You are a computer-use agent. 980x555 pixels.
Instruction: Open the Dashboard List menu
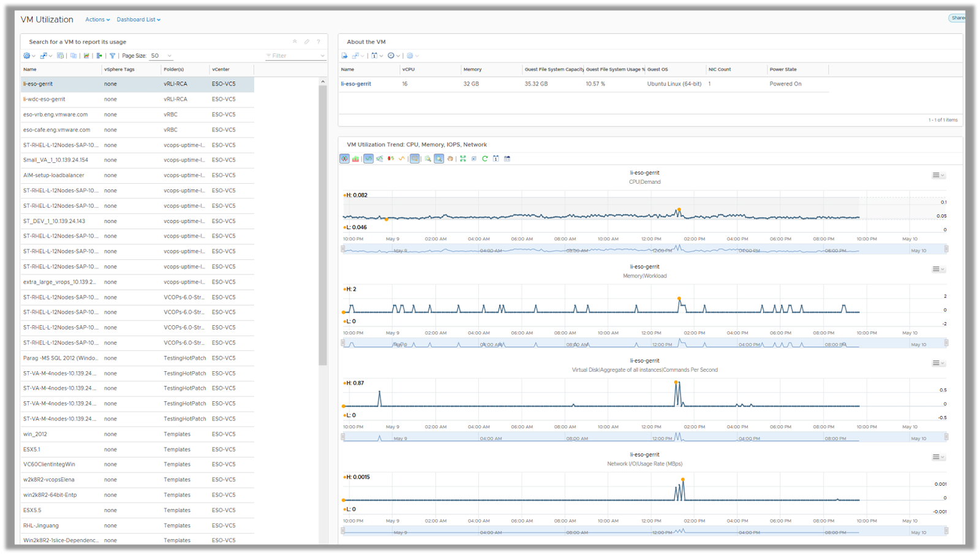(x=138, y=19)
